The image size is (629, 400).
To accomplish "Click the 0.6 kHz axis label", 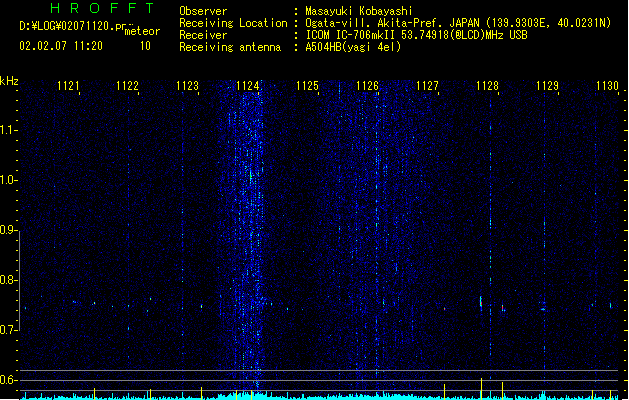I will pyautogui.click(x=8, y=380).
